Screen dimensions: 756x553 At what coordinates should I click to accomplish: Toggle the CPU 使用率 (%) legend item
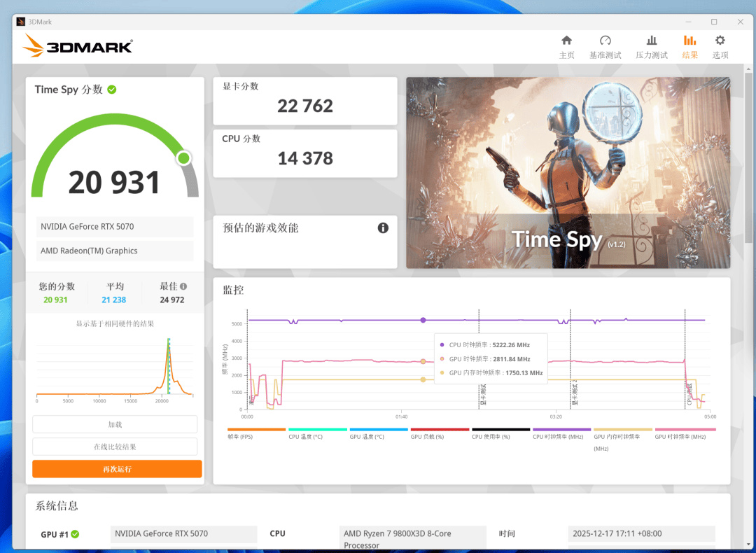tap(500, 433)
